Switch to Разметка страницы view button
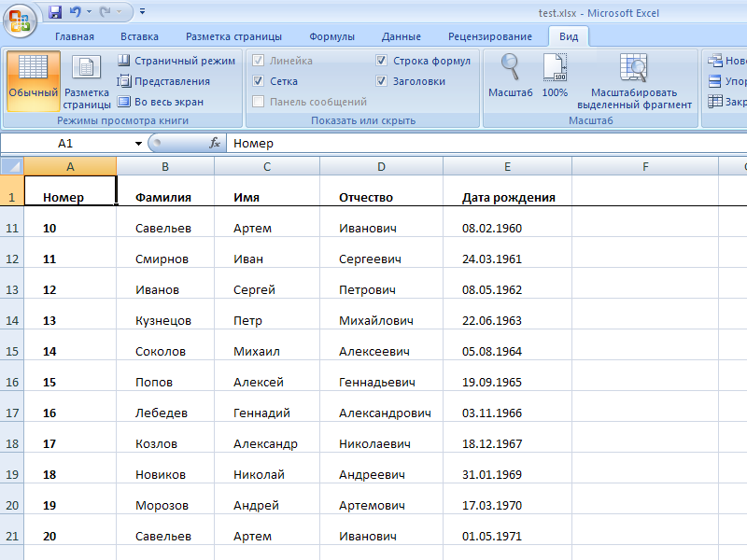 [x=86, y=81]
